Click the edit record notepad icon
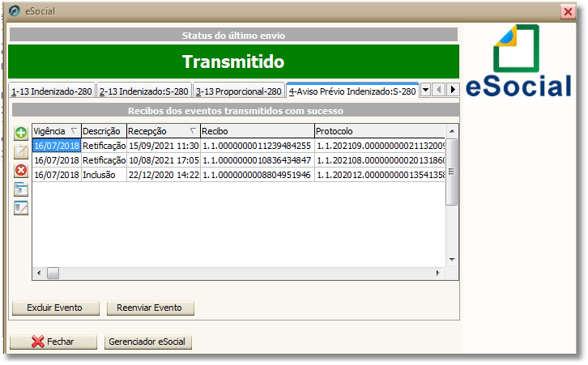Screen dimensions: 588x365 point(21,152)
